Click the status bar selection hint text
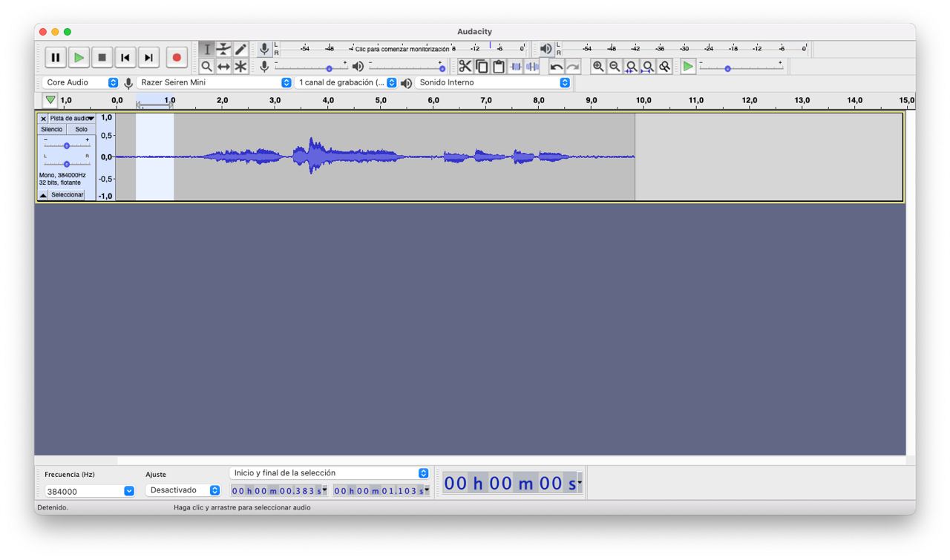 coord(242,507)
